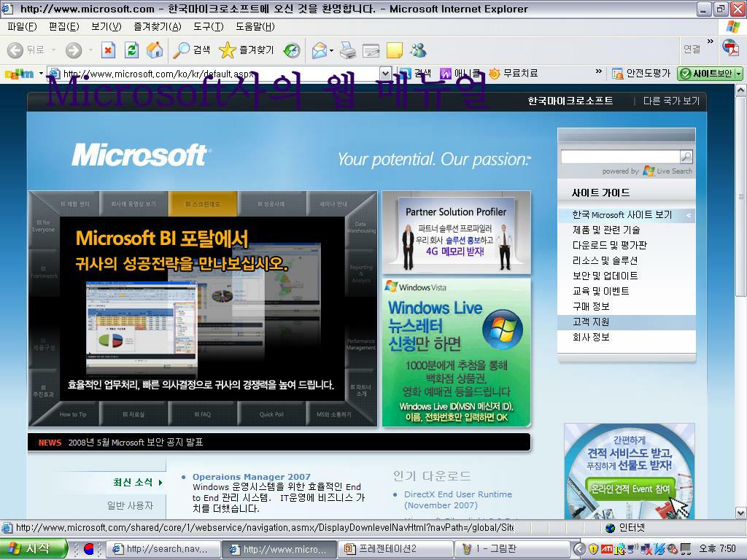Open the DirectX End User Runtime link
747x560 pixels.
(458, 499)
